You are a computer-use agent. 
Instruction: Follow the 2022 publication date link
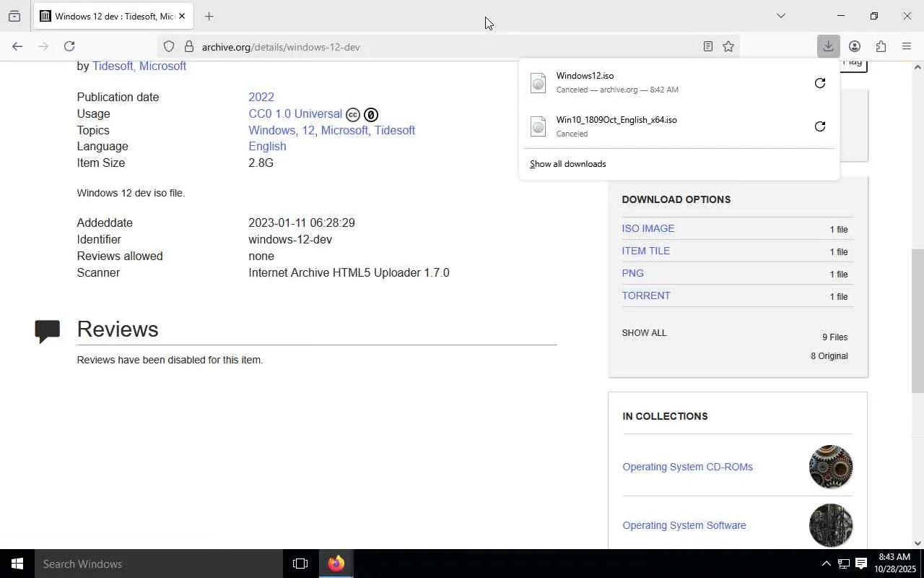click(x=261, y=97)
